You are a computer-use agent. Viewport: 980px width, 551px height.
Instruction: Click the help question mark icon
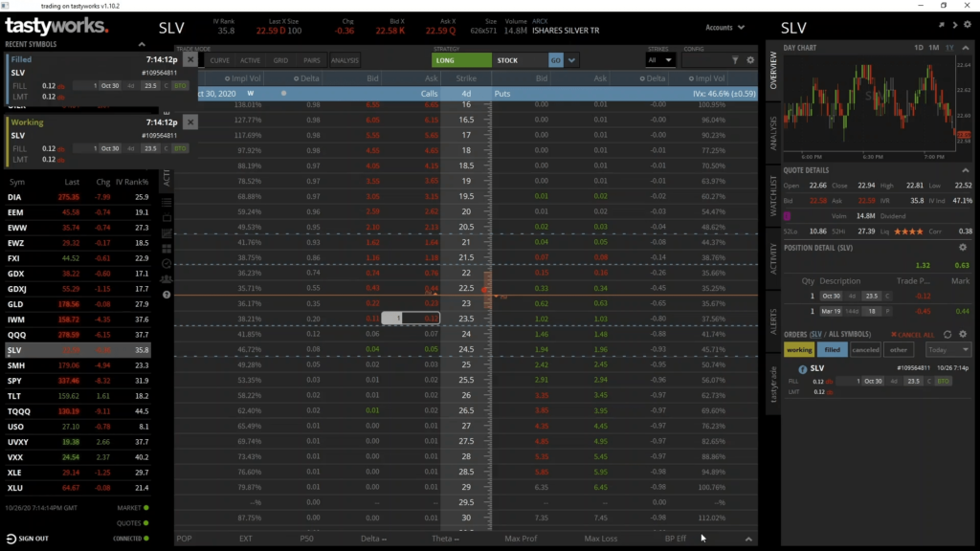(167, 295)
